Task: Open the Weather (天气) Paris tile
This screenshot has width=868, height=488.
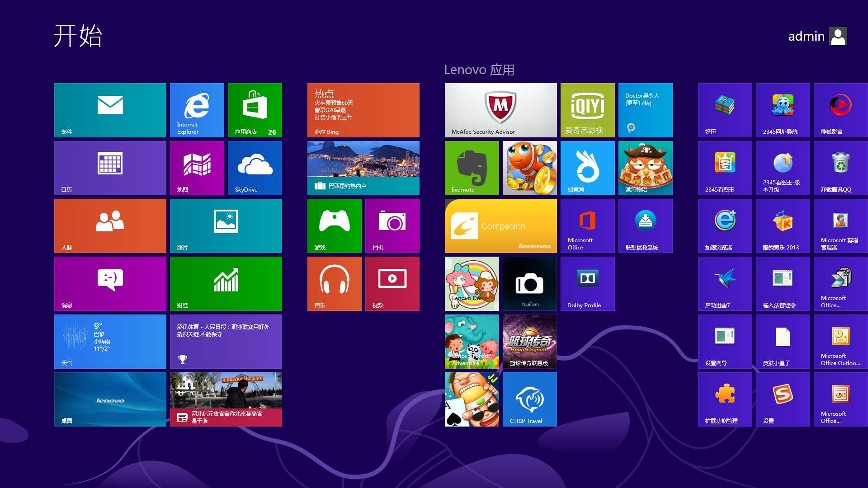Action: 110,341
